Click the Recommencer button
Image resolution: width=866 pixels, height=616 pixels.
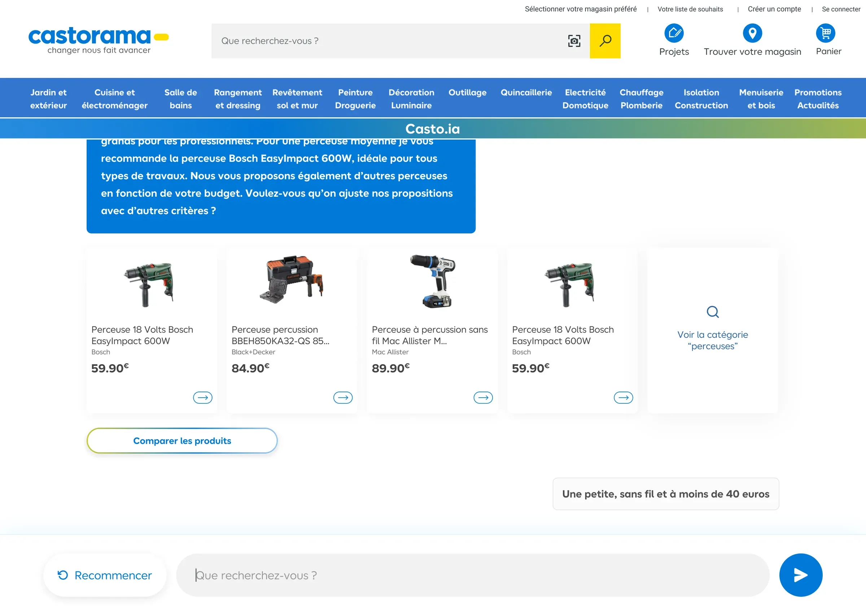coord(105,575)
